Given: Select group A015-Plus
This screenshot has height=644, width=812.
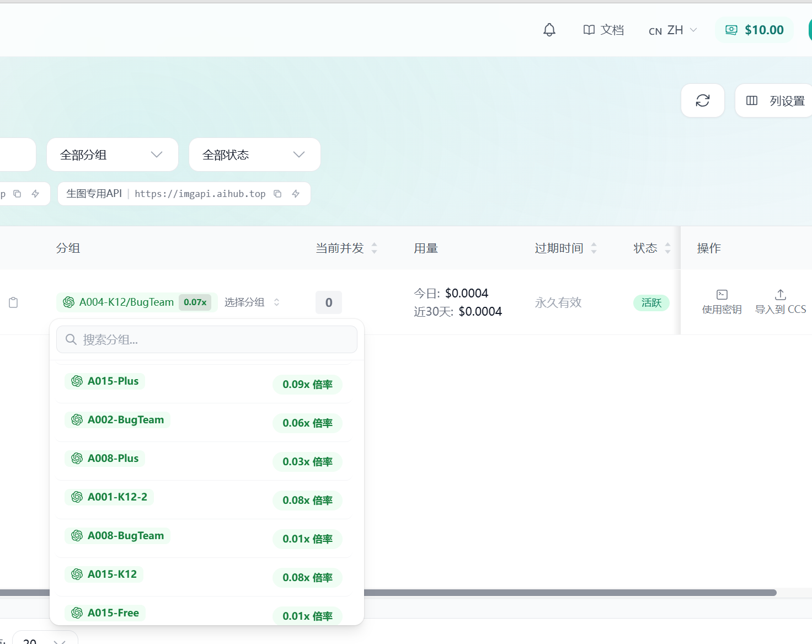Looking at the screenshot, I should (204, 384).
